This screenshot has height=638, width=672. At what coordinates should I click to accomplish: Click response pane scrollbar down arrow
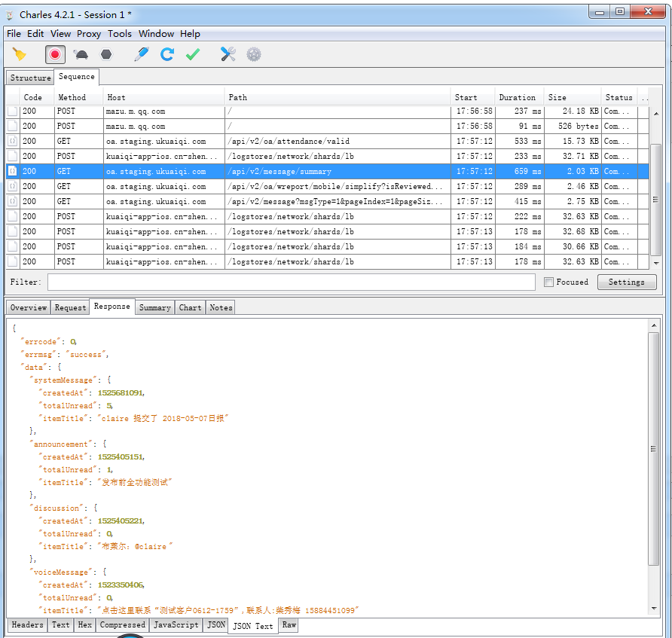tap(654, 609)
